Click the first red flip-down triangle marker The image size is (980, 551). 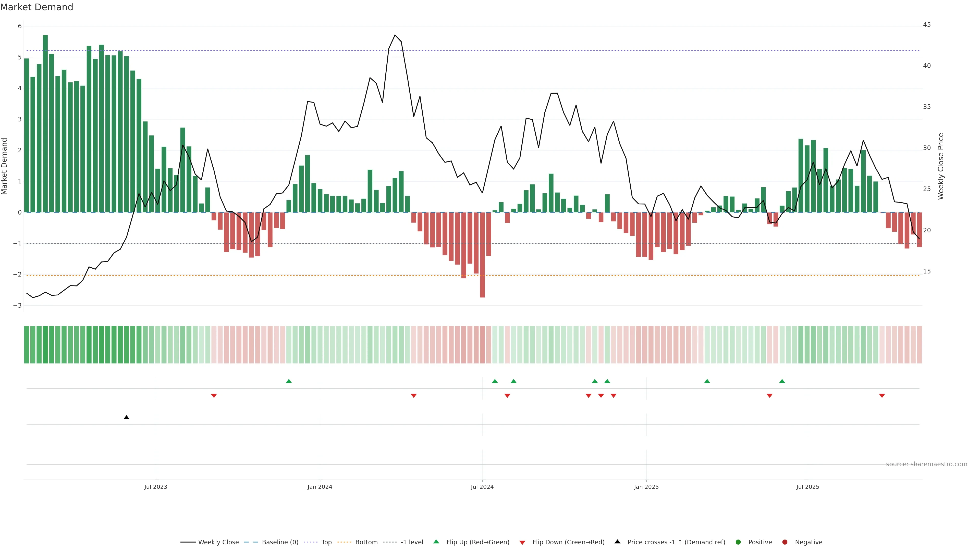(x=214, y=396)
